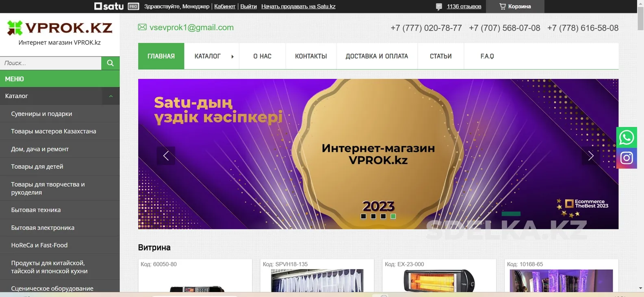The width and height of the screenshot is (644, 297).
Task: Open heater product thumbnail code EX-23-000
Action: (x=439, y=280)
